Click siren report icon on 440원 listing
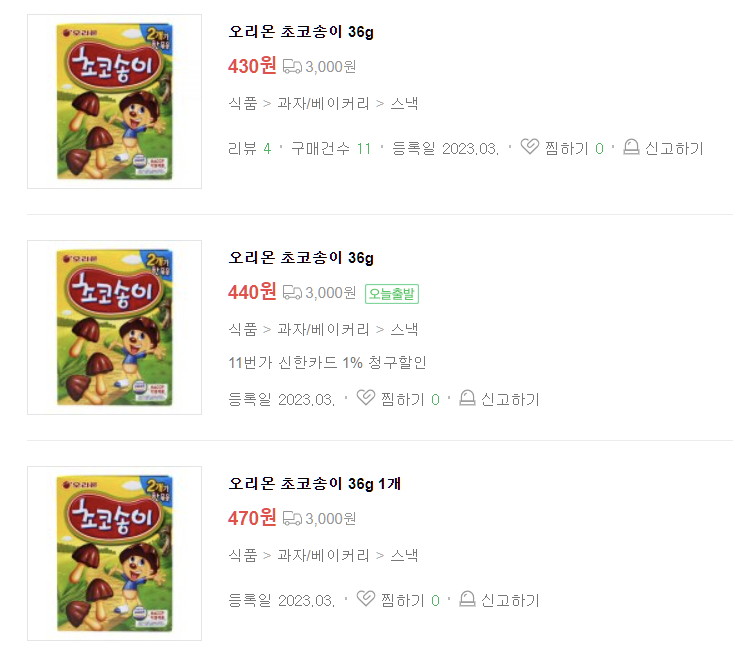This screenshot has height=648, width=733. tap(467, 398)
